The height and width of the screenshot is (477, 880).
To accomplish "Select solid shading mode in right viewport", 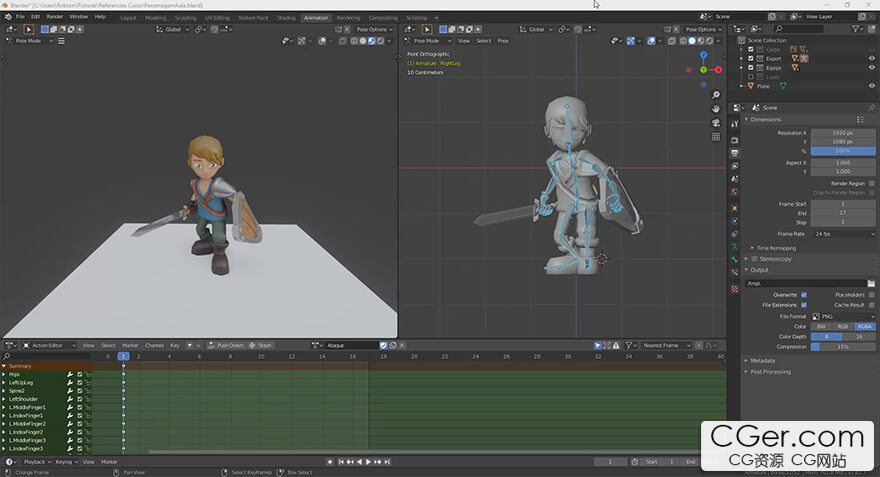I will click(691, 41).
